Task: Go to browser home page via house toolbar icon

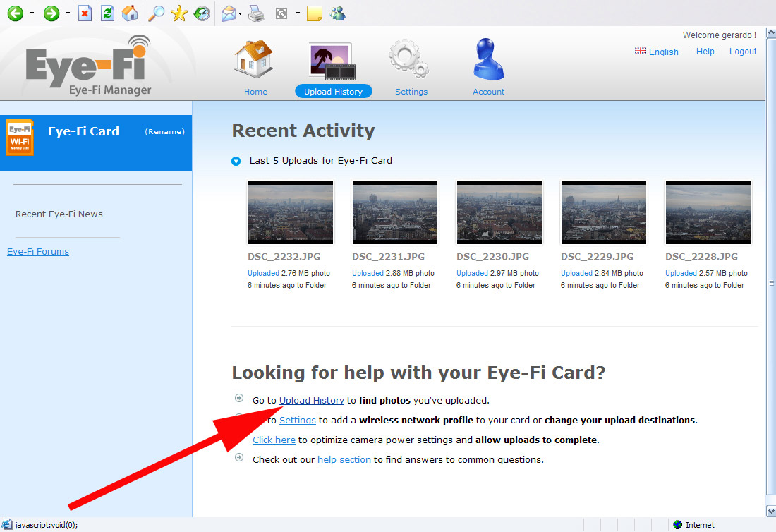Action: tap(130, 13)
